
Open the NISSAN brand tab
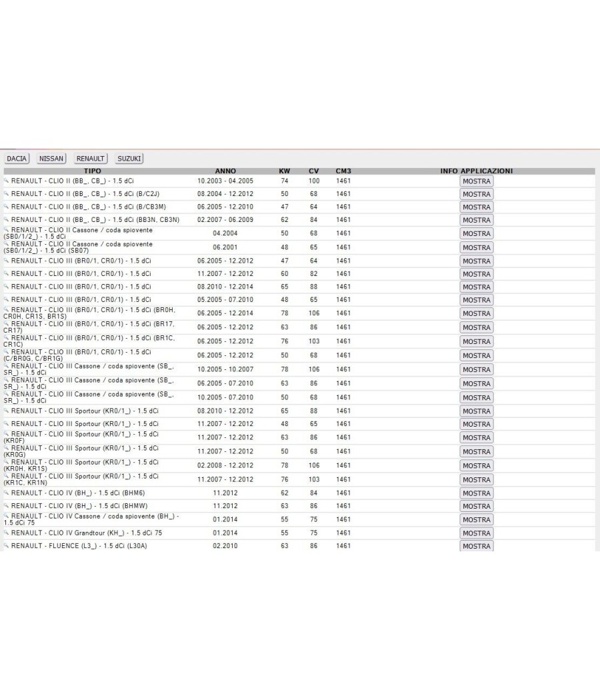51,159
